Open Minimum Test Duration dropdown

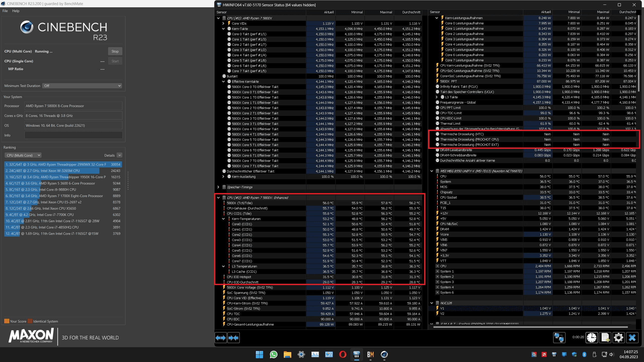pos(82,86)
